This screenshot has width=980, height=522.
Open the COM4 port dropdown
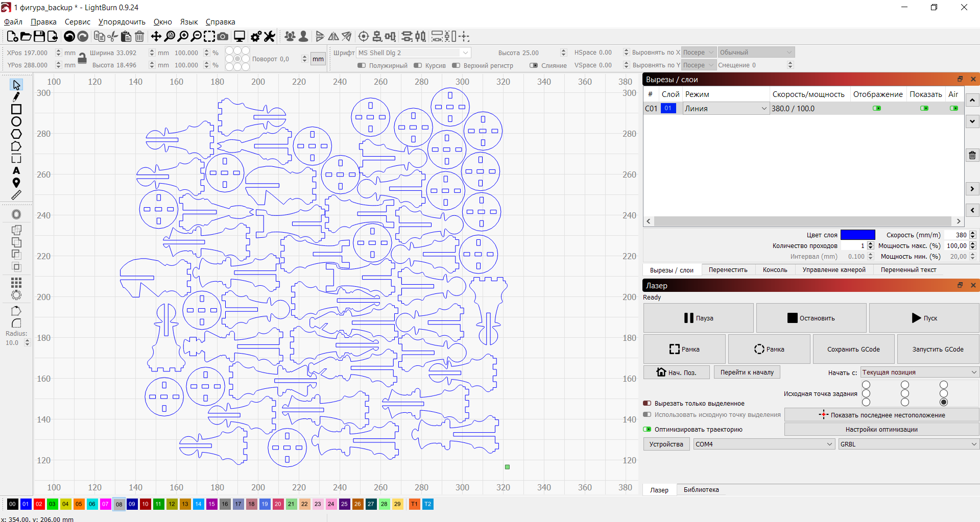click(x=764, y=444)
